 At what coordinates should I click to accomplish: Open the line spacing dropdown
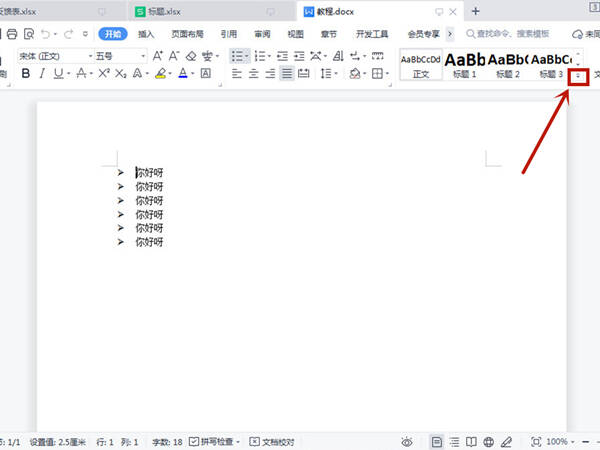click(x=336, y=73)
